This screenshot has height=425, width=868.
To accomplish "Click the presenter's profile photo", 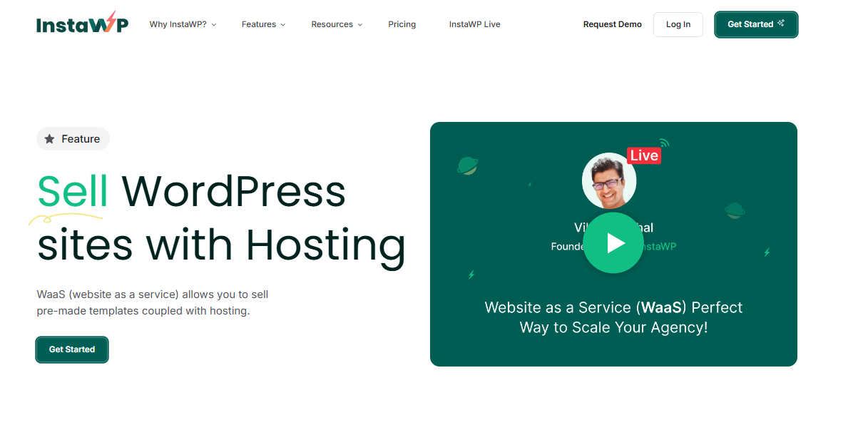I will (x=609, y=180).
